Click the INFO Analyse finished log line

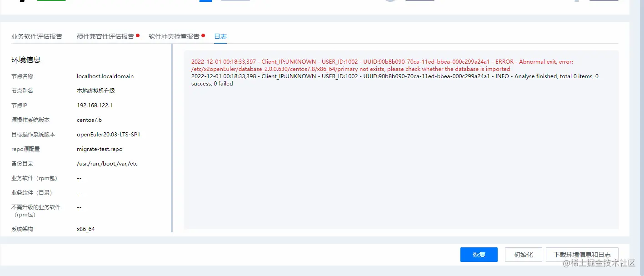[x=395, y=80]
